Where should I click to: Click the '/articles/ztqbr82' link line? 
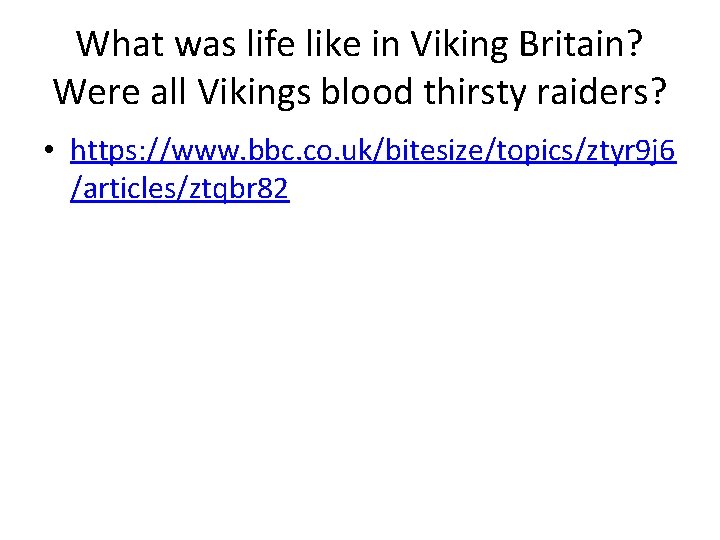pyautogui.click(x=180, y=189)
